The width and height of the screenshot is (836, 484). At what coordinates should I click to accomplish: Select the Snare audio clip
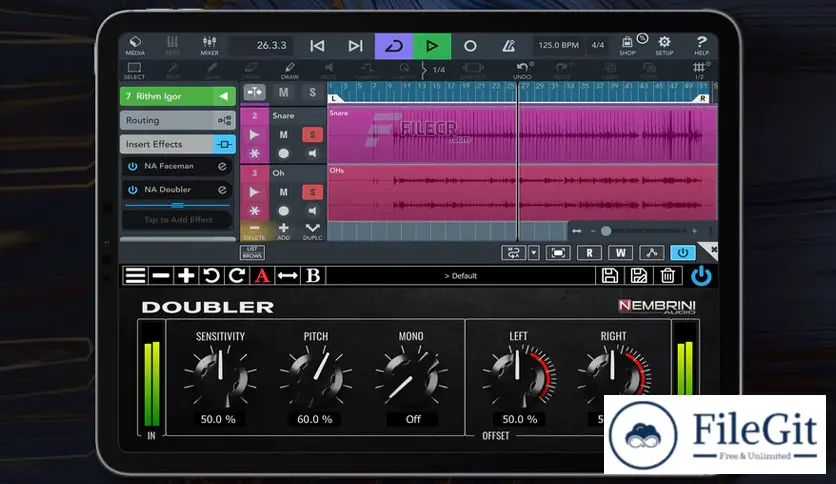[522, 134]
